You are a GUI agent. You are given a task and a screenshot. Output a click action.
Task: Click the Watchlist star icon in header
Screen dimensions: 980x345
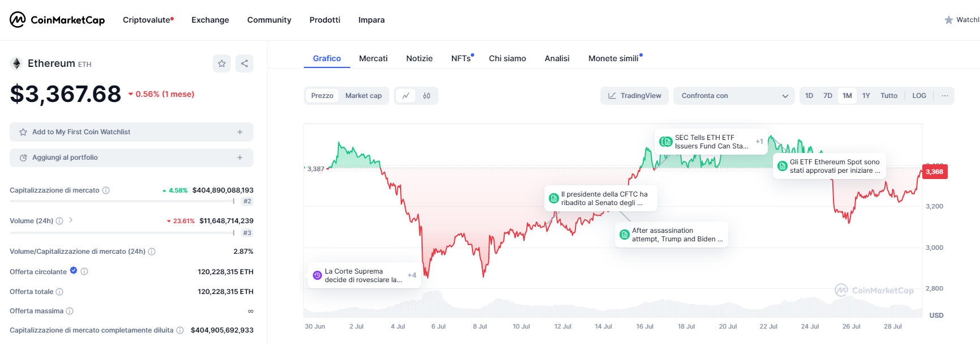pos(949,20)
